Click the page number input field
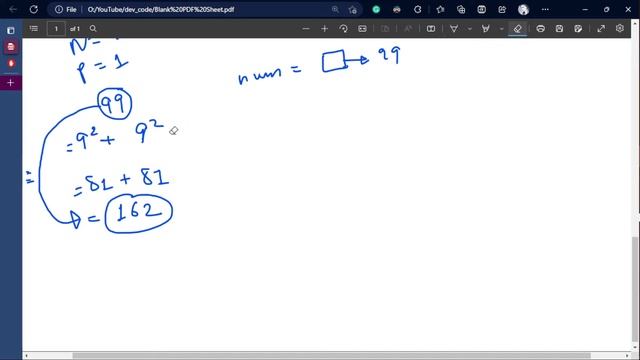Image resolution: width=640 pixels, height=360 pixels. 56,29
